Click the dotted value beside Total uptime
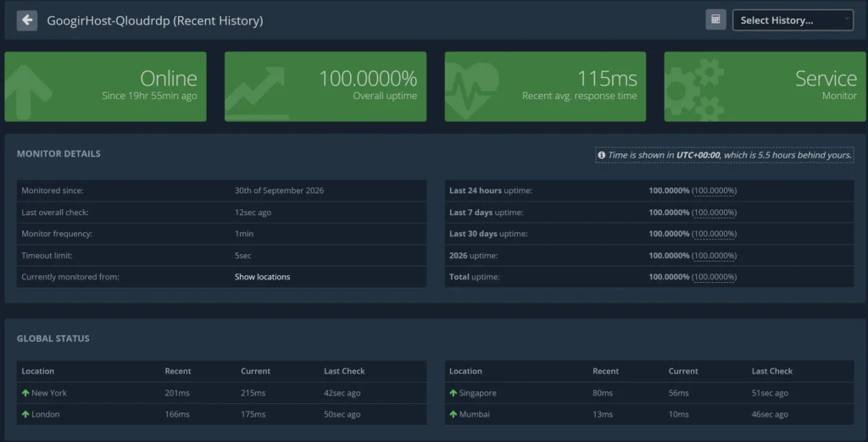This screenshot has width=868, height=442. point(714,277)
